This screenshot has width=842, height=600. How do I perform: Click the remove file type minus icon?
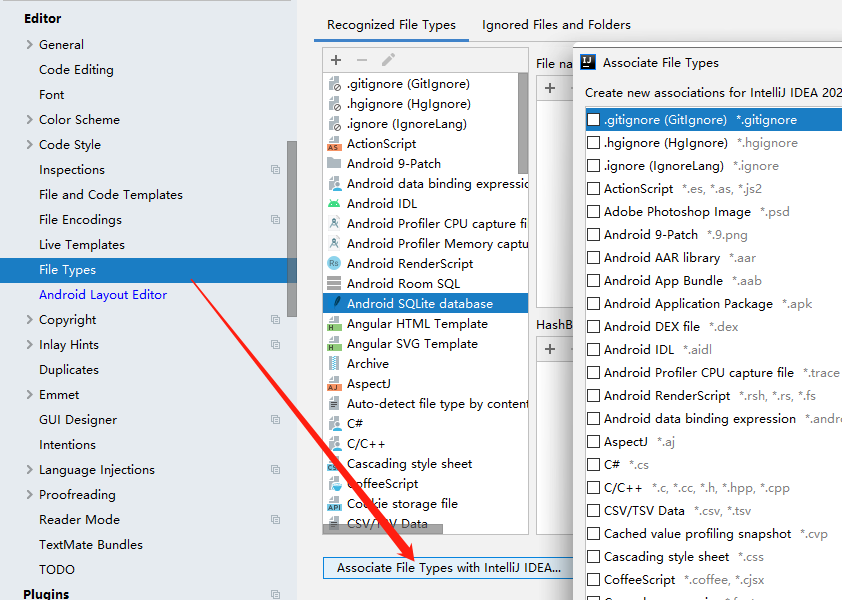(362, 60)
